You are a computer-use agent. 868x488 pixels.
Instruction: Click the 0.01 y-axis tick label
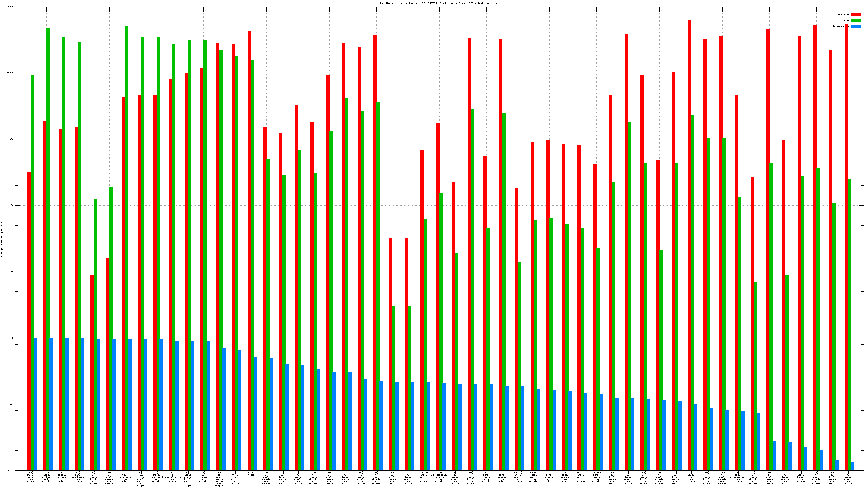11,470
